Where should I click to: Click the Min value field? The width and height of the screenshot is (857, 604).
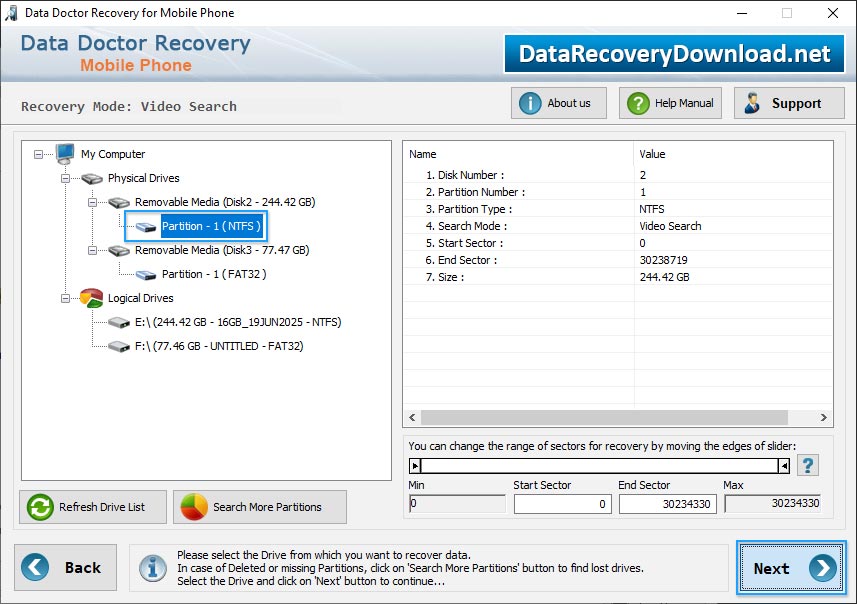(457, 503)
